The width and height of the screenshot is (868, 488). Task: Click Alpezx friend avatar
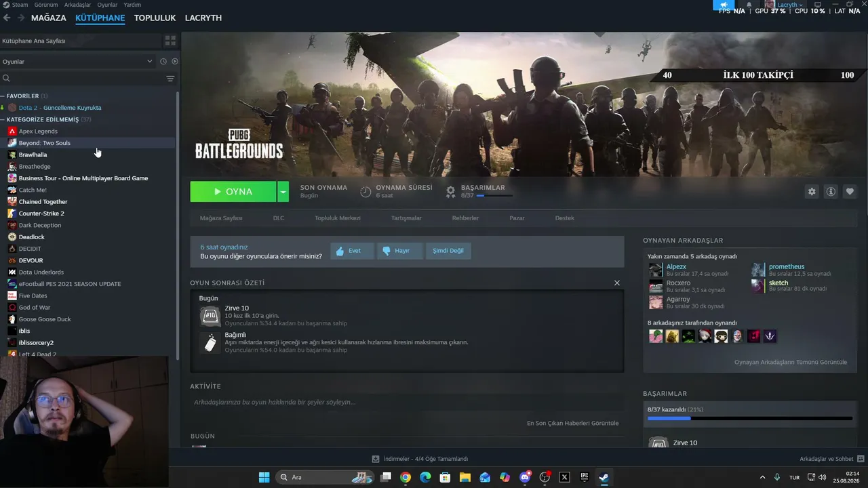[655, 270]
